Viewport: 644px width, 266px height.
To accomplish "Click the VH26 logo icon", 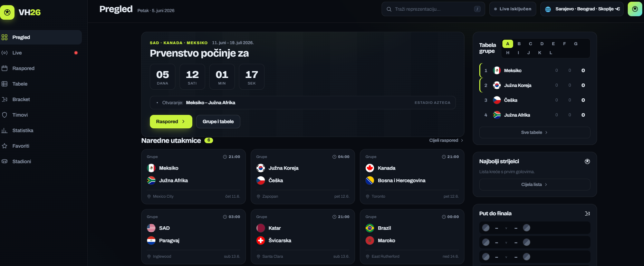I will [7, 12].
